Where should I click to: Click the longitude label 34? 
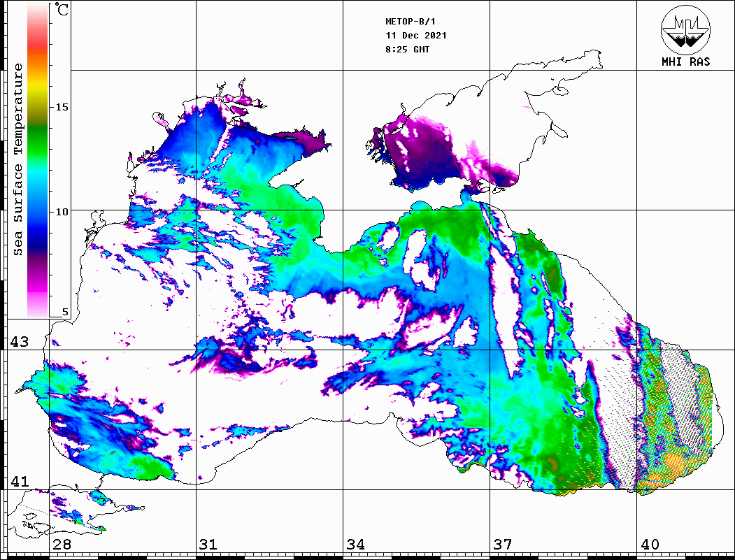[x=355, y=545]
